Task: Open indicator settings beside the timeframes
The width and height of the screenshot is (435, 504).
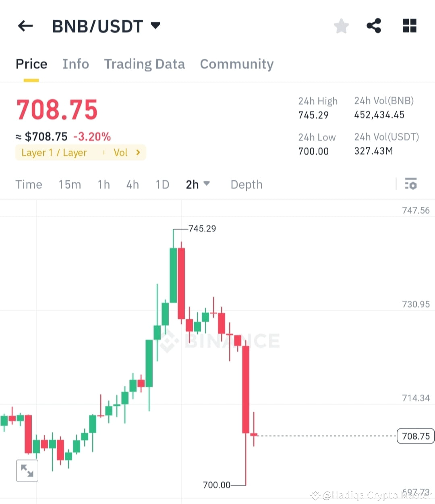Action: [x=411, y=184]
